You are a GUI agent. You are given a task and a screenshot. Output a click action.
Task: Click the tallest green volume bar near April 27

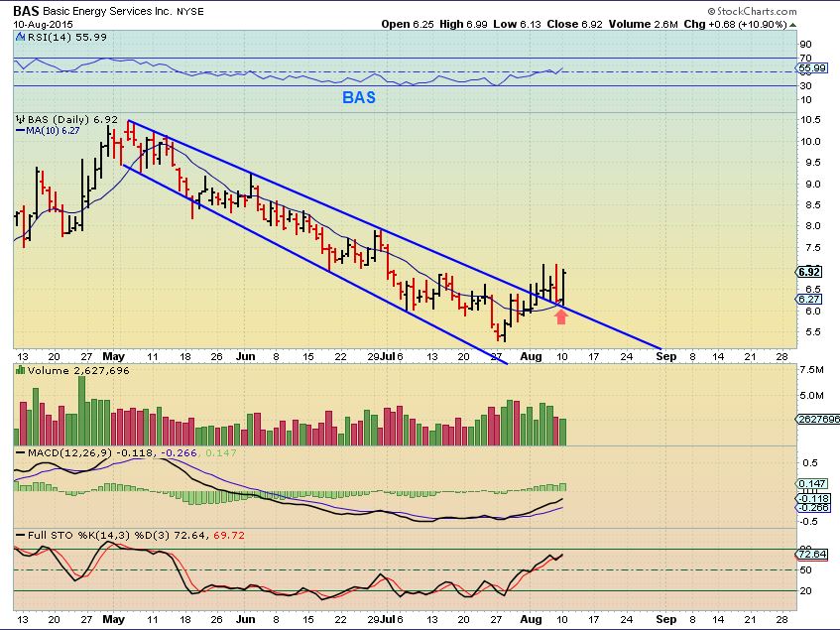coord(82,411)
